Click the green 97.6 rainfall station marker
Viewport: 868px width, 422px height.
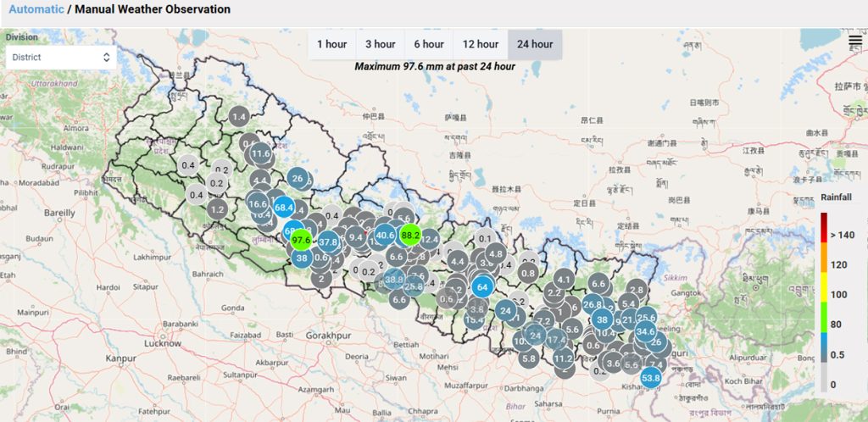(x=301, y=240)
